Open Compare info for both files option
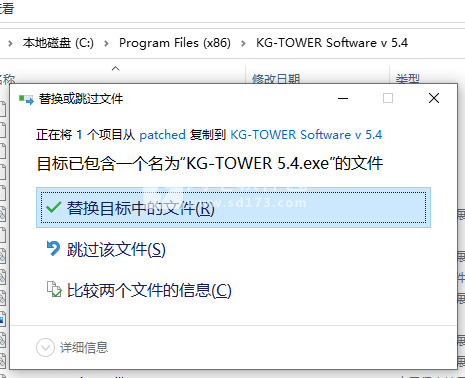 click(149, 290)
